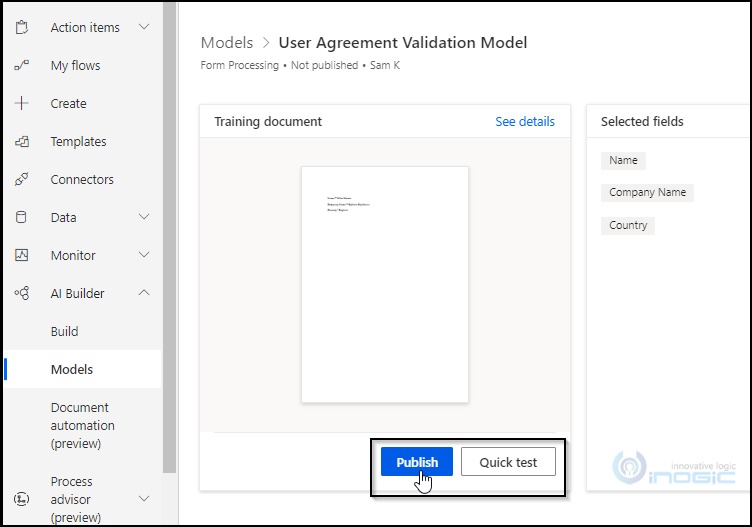Open the Create page
This screenshot has height=527, width=752.
(69, 104)
